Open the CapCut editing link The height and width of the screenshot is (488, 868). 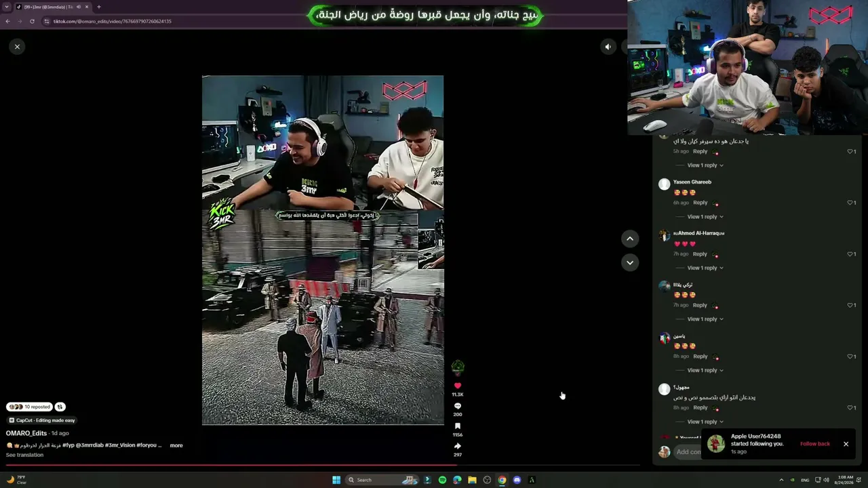click(41, 420)
